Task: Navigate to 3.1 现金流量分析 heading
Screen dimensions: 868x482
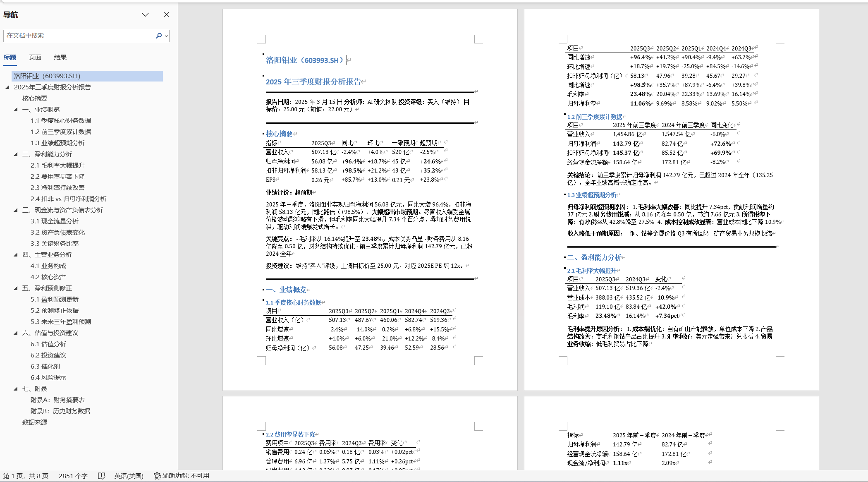Action: pos(55,221)
